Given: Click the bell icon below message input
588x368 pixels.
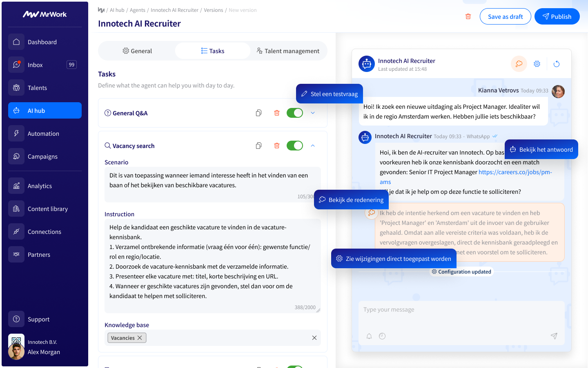Looking at the screenshot, I should (369, 336).
